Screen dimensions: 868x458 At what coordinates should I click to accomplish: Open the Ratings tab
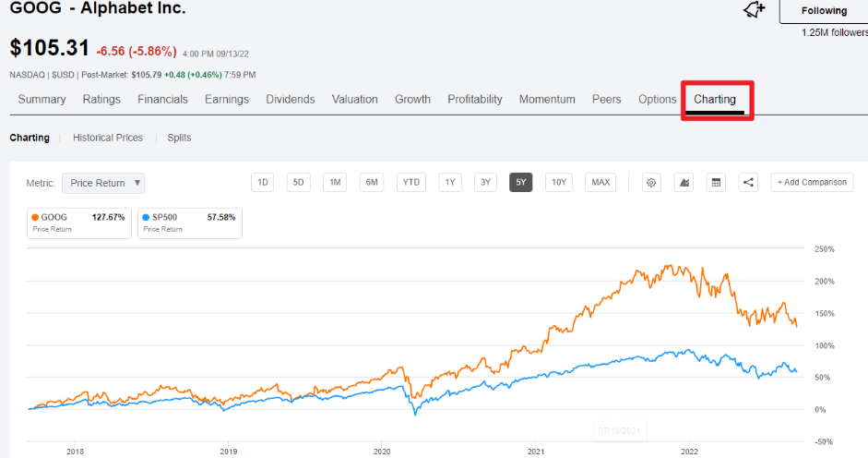point(101,99)
